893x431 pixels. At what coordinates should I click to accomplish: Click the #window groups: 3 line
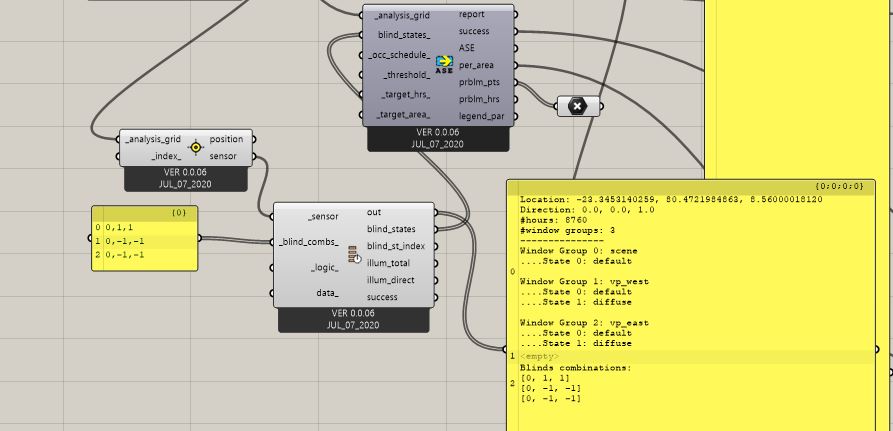click(567, 231)
